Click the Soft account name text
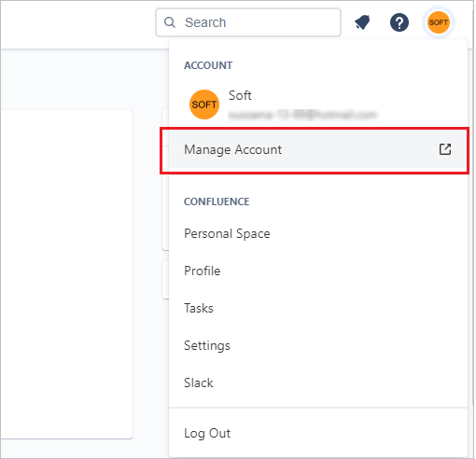Image resolution: width=476 pixels, height=459 pixels. coord(240,95)
